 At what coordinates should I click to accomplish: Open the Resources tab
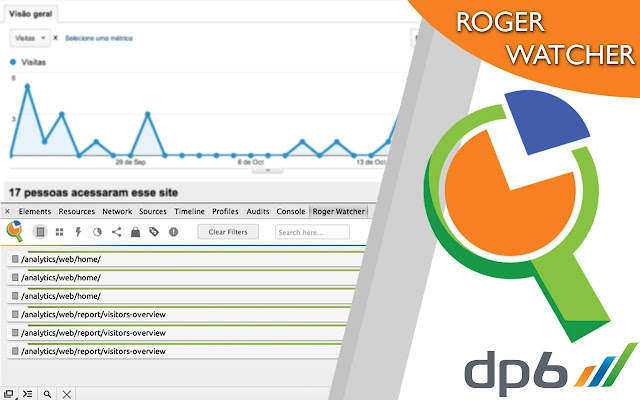[x=76, y=211]
